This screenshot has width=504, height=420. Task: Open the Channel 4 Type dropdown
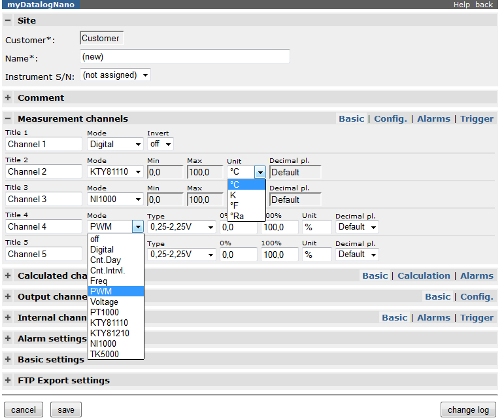point(182,227)
